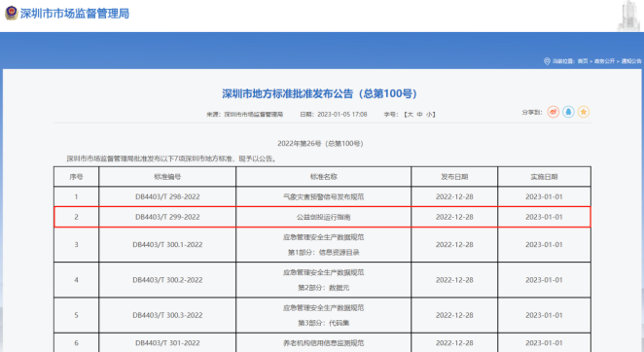The width and height of the screenshot is (644, 352).
Task: Share the announcement to QQ
Action: [x=568, y=112]
